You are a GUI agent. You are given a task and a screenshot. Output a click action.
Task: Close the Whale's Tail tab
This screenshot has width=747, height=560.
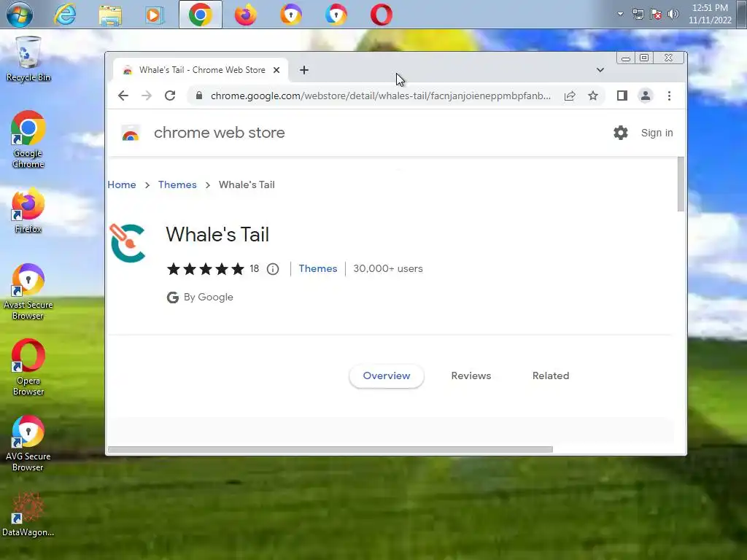click(x=276, y=70)
